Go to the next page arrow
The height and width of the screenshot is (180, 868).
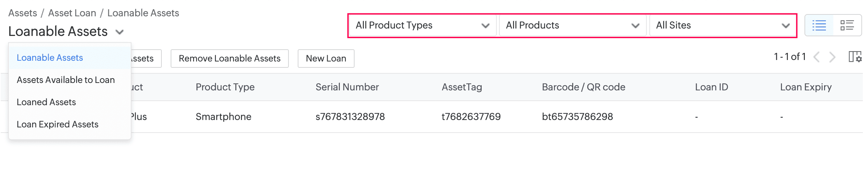pos(832,57)
